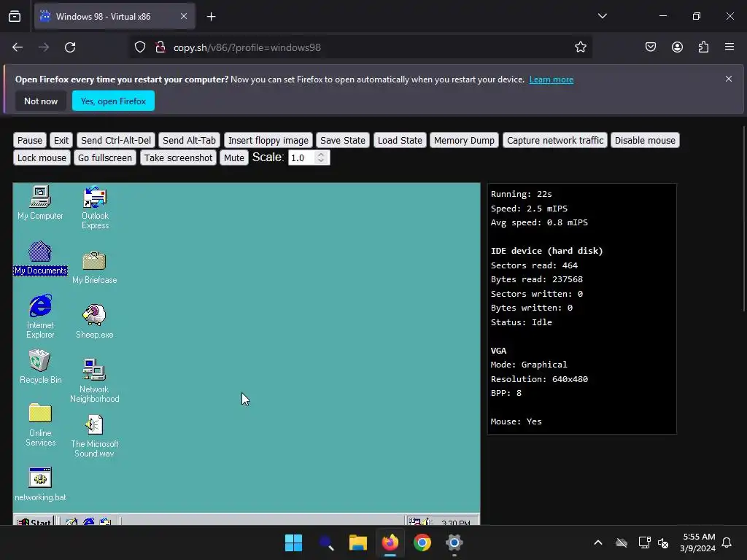Screen dimensions: 747x560
Task: Toggle the Lock mouse button
Action: click(42, 157)
